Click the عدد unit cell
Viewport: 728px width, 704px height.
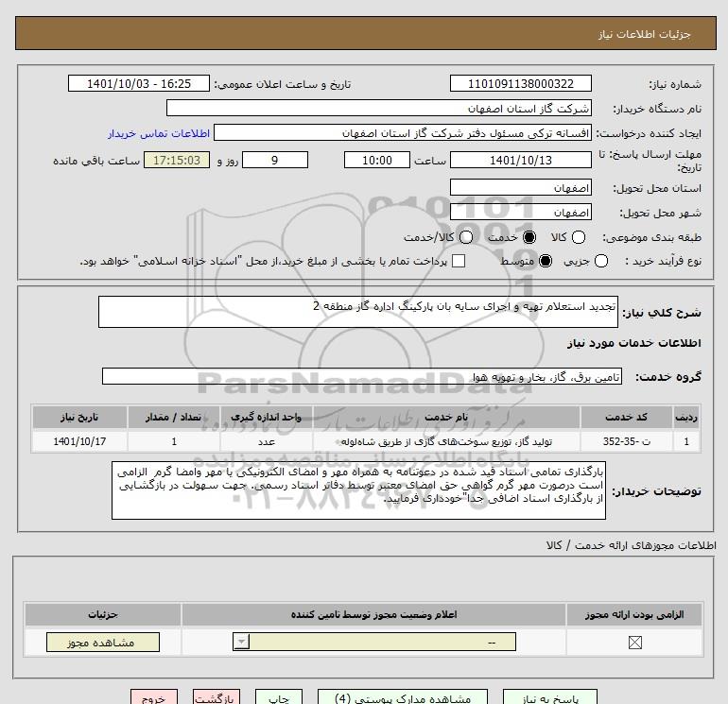pyautogui.click(x=266, y=441)
